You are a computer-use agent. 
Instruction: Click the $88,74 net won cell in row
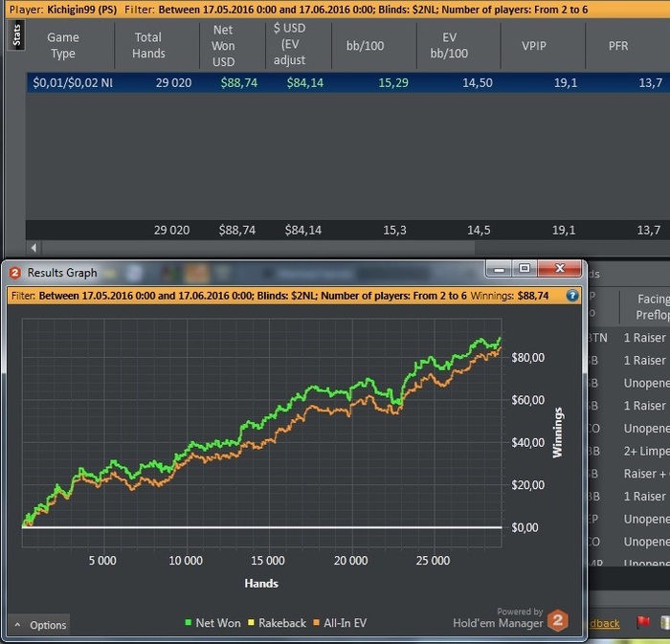click(x=239, y=82)
